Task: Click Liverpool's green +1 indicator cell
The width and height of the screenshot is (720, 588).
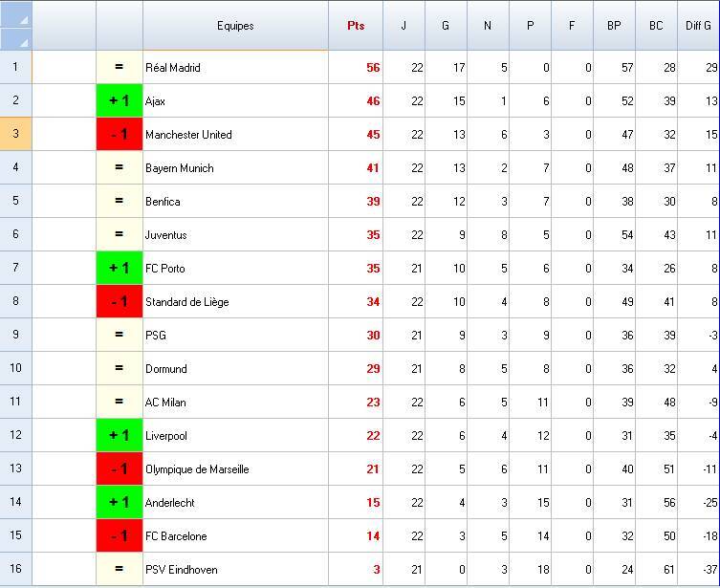Action: (120, 435)
